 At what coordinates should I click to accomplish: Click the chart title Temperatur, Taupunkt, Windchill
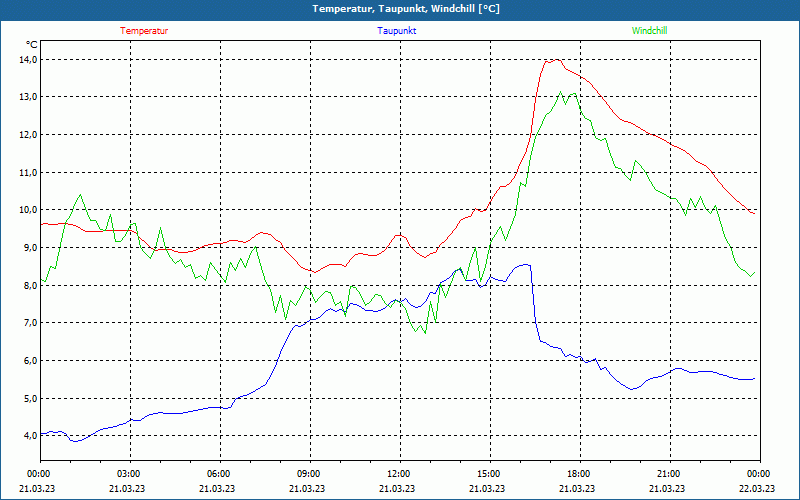click(406, 9)
